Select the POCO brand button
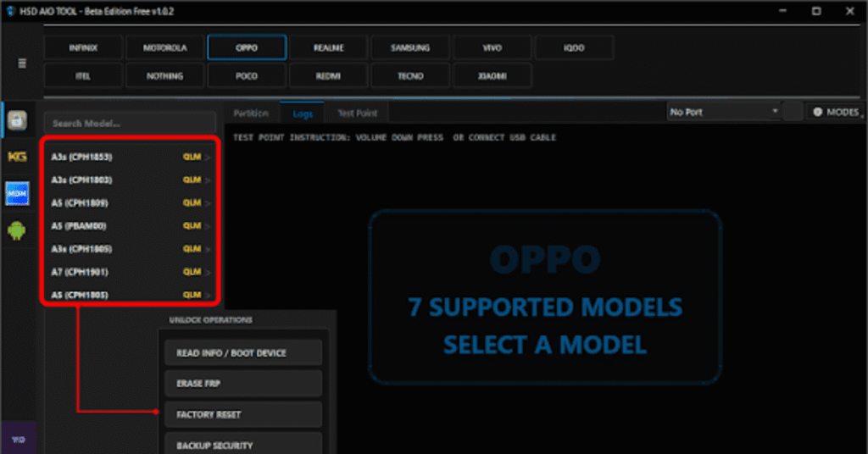868x454 pixels. [247, 75]
